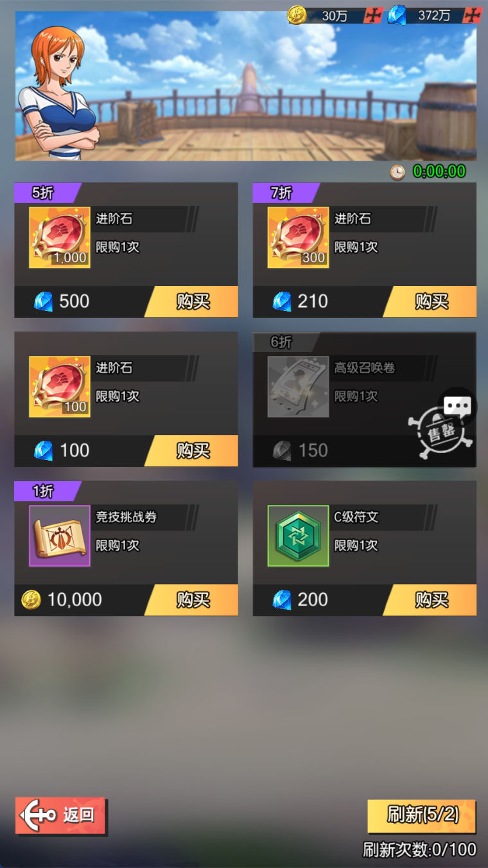Buy the 进阶石 for 100 diamonds
488x868 pixels.
tap(191, 450)
